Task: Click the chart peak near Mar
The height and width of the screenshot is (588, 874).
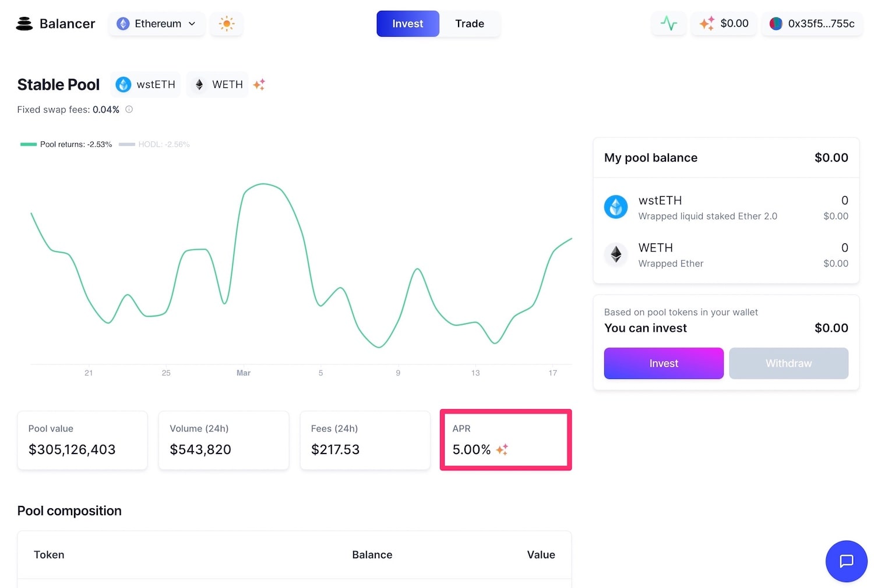Action: pyautogui.click(x=263, y=185)
